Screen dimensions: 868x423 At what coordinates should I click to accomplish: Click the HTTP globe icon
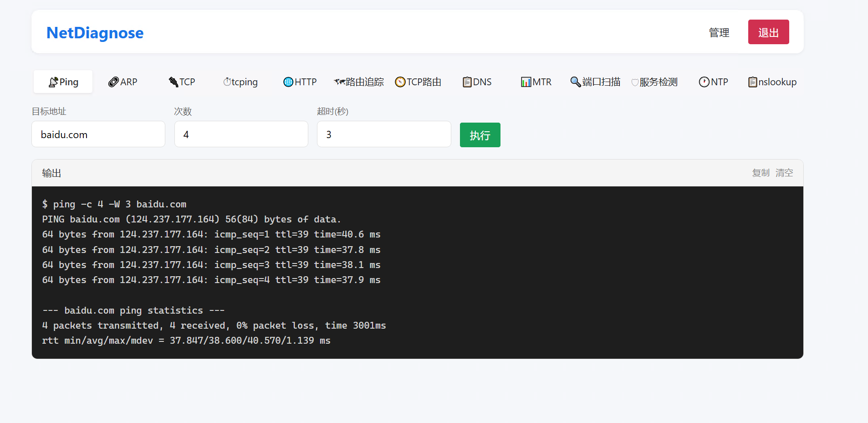click(x=288, y=82)
